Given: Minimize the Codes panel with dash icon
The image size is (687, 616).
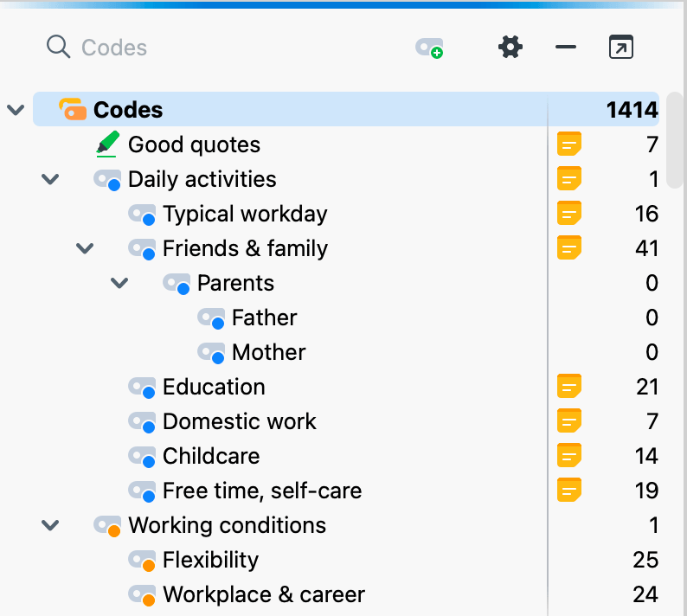Looking at the screenshot, I should (566, 47).
